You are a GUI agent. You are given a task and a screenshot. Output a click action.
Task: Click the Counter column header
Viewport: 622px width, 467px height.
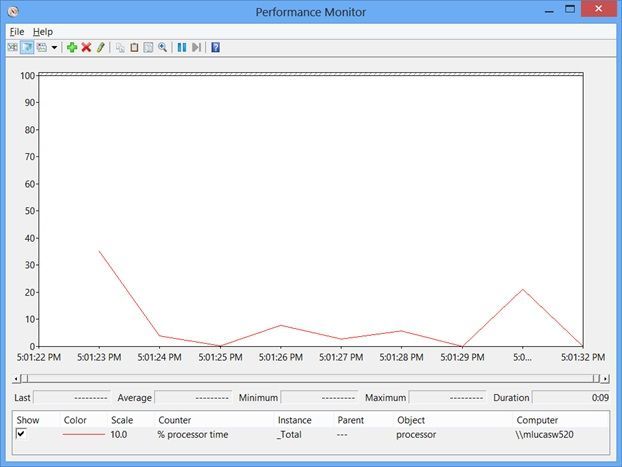click(x=175, y=420)
